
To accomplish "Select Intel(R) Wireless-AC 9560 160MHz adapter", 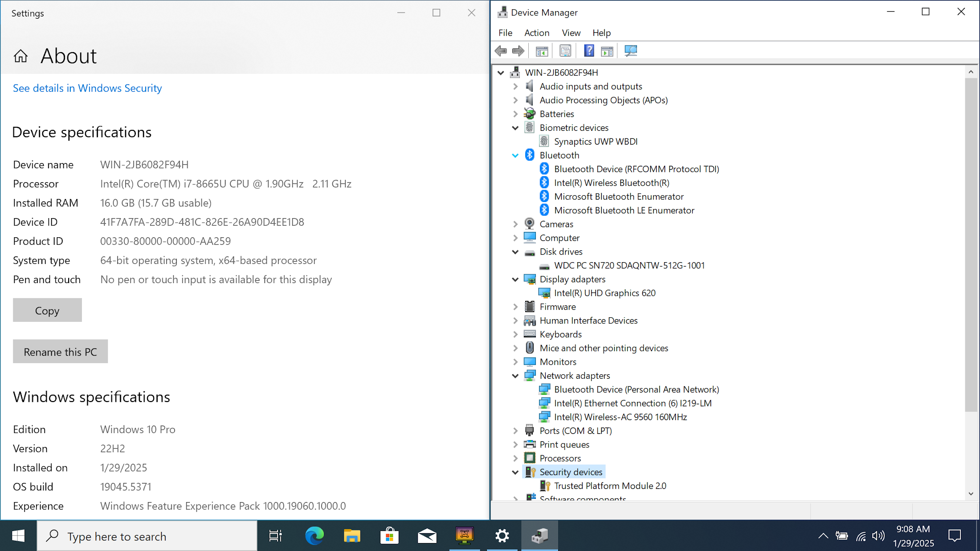I will coord(621,417).
